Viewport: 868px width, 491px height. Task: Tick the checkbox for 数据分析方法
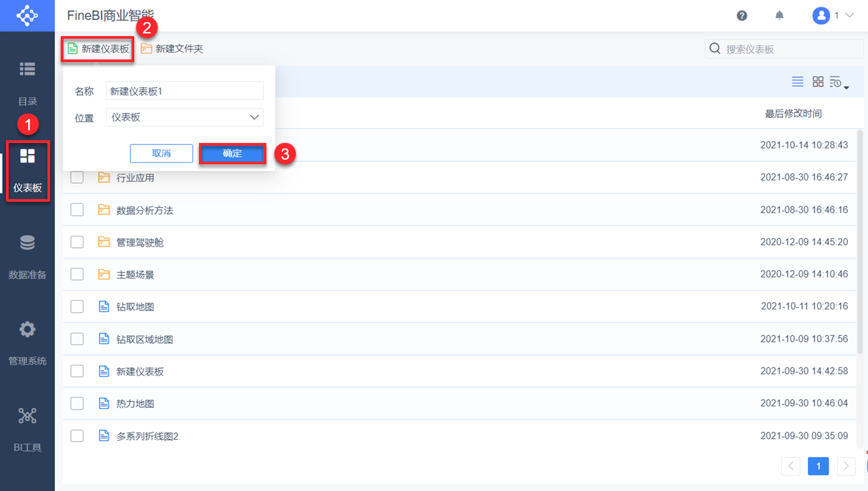[x=77, y=210]
